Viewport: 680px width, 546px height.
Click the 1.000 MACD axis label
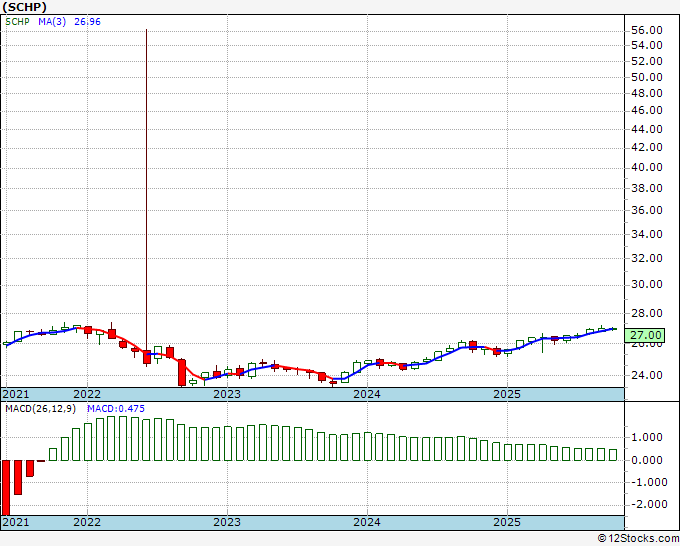click(x=647, y=437)
